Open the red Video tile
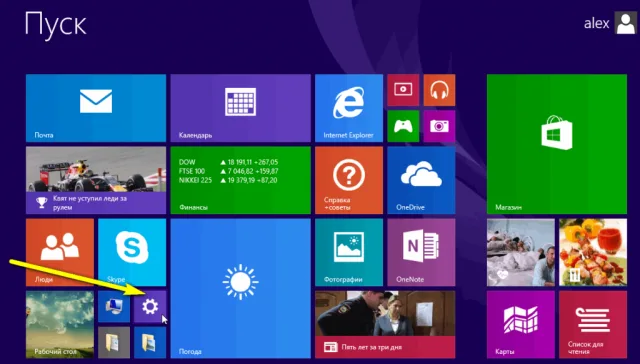 [403, 90]
